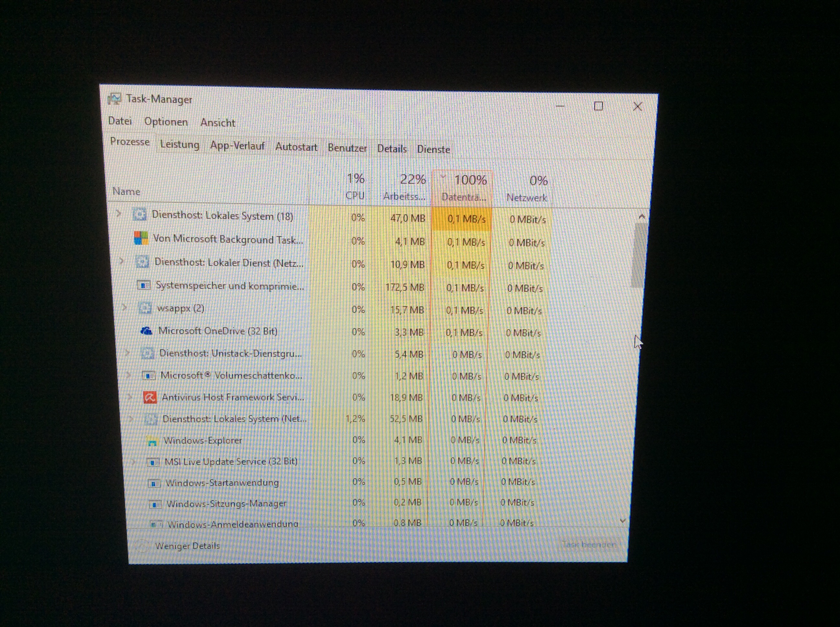Open the Ansicht menu
Screen dimensions: 840x627
218,123
